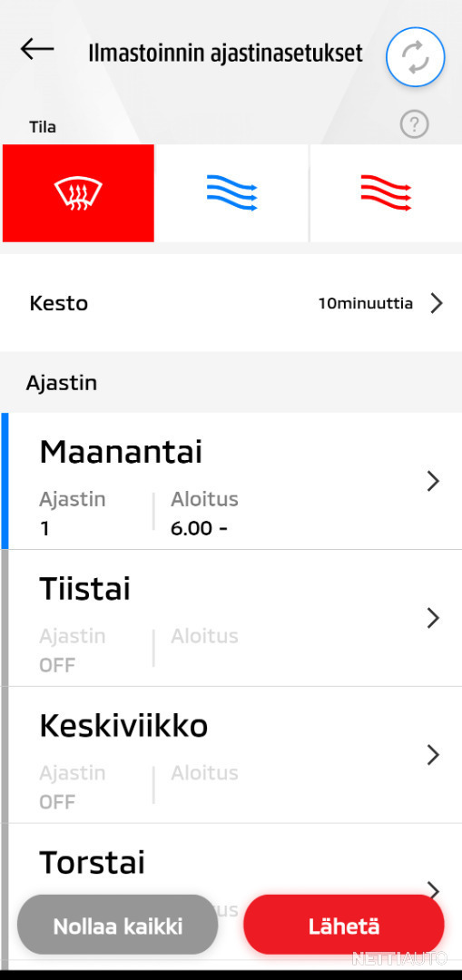Open the Maanantai timer row
The width and height of the screenshot is (462, 980).
tap(231, 481)
